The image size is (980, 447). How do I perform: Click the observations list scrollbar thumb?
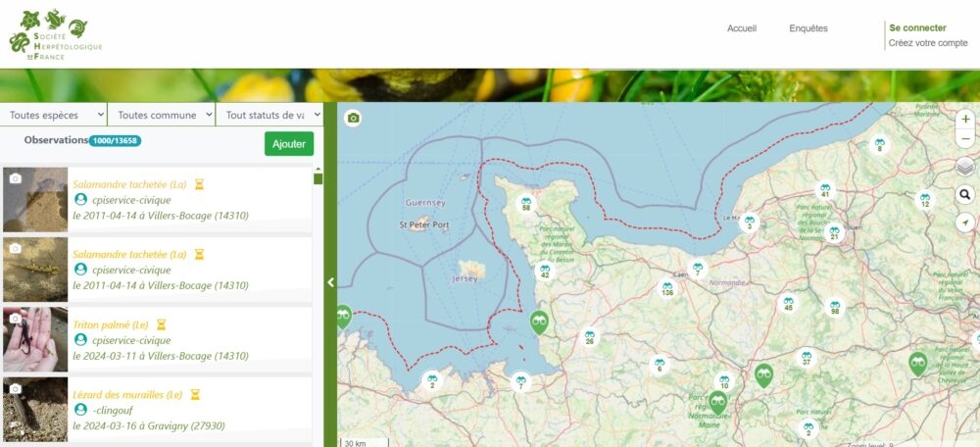coord(318,178)
